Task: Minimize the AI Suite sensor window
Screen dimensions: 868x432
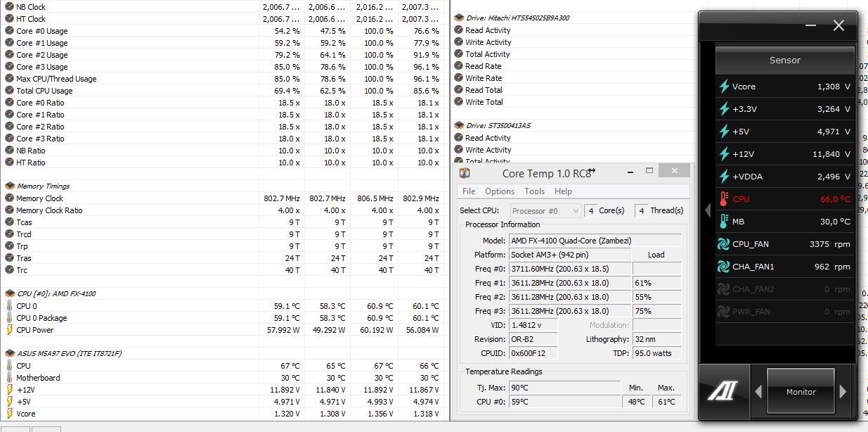Action: (810, 25)
